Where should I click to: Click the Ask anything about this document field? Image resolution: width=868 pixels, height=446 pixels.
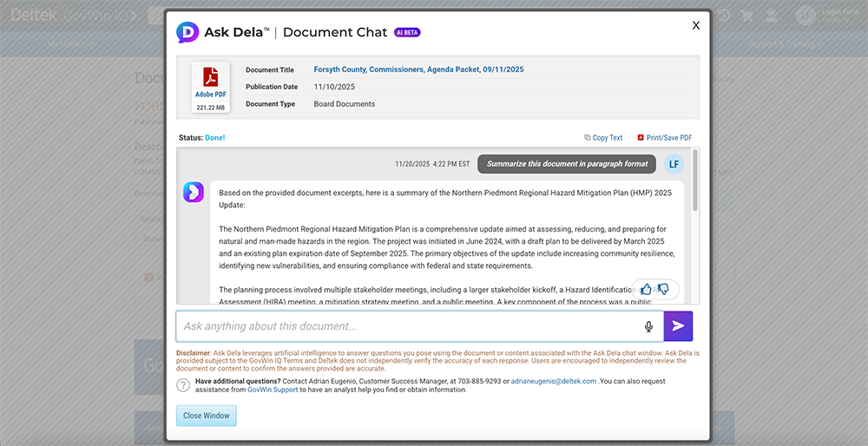408,326
